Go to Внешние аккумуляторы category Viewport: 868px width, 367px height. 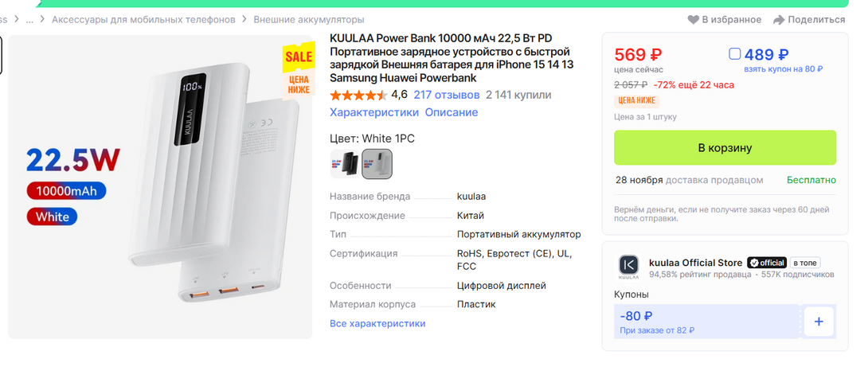coord(309,19)
